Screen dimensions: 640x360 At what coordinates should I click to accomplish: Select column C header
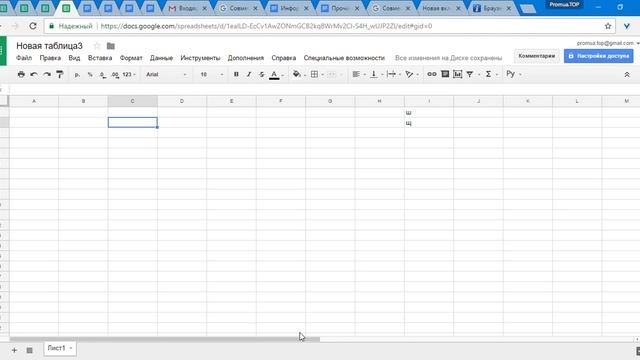point(133,101)
